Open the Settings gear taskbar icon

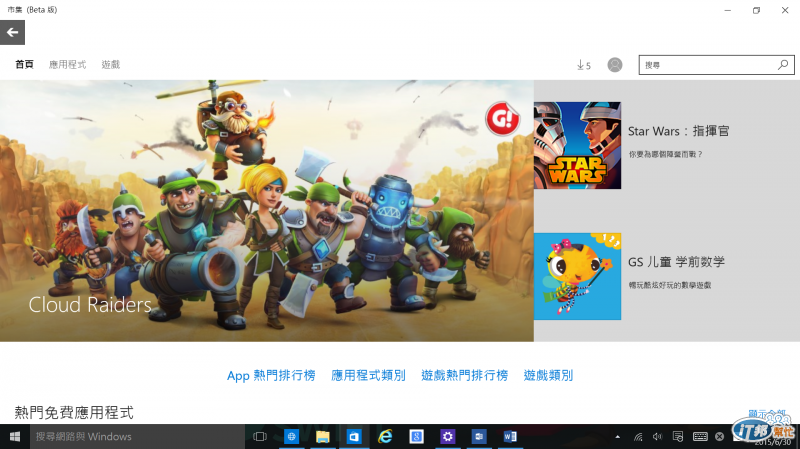tap(447, 437)
